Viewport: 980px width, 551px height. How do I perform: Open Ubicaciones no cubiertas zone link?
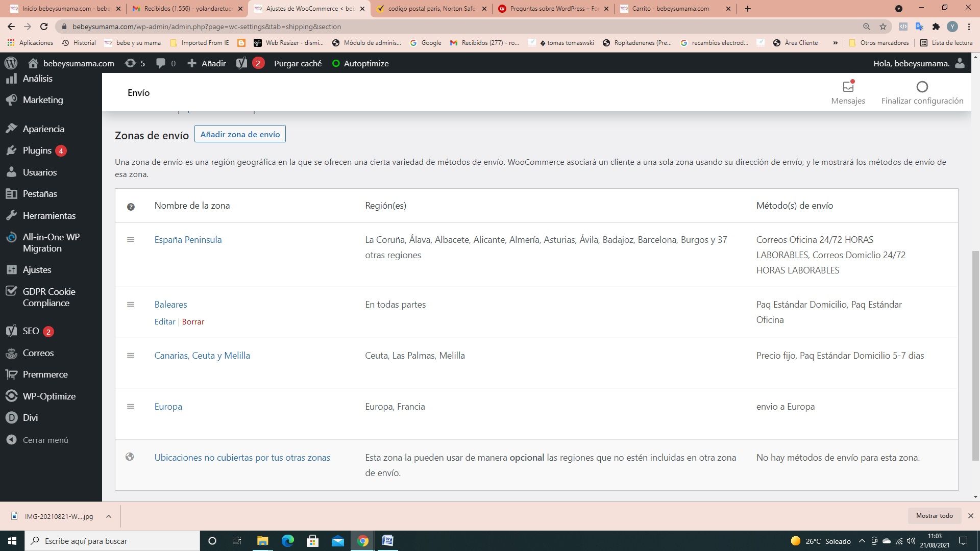[x=242, y=458]
